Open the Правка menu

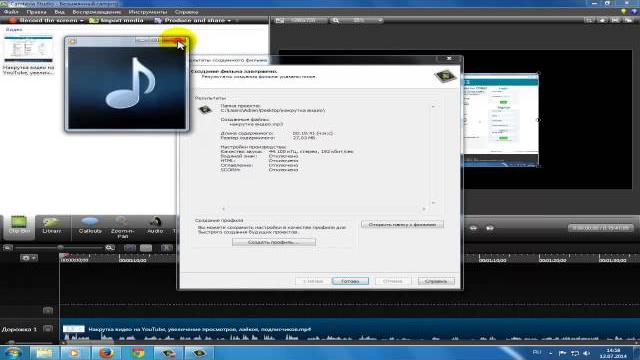point(36,12)
